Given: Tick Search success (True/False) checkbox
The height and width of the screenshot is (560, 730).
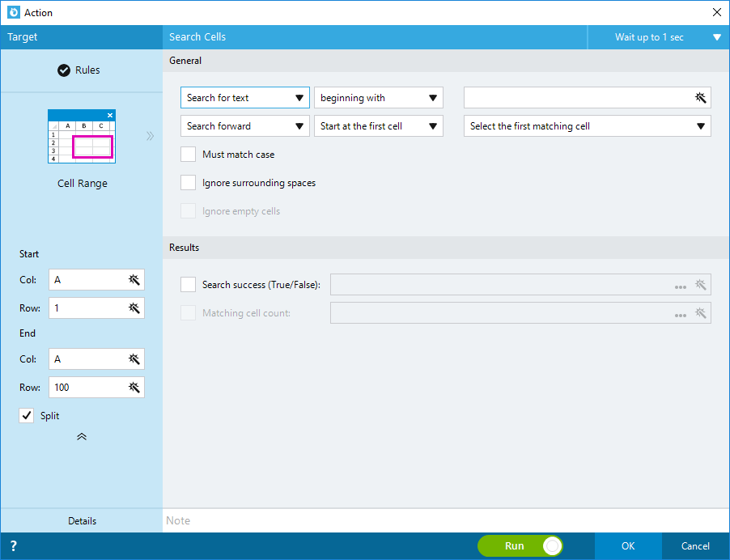Looking at the screenshot, I should (188, 284).
